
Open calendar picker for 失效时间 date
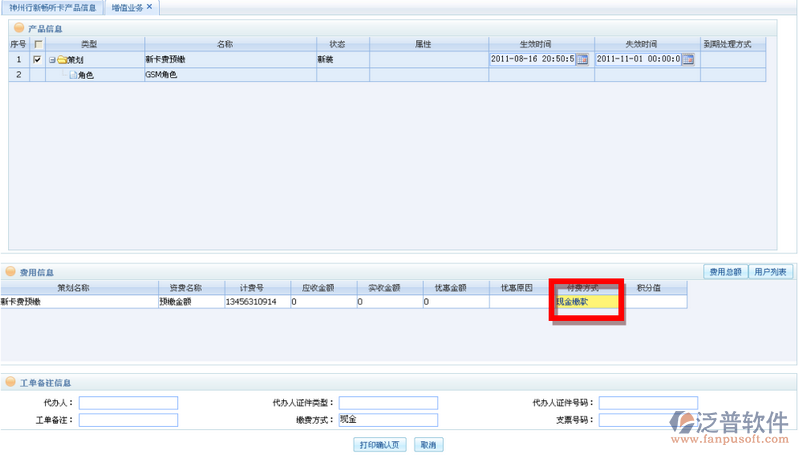coord(687,59)
